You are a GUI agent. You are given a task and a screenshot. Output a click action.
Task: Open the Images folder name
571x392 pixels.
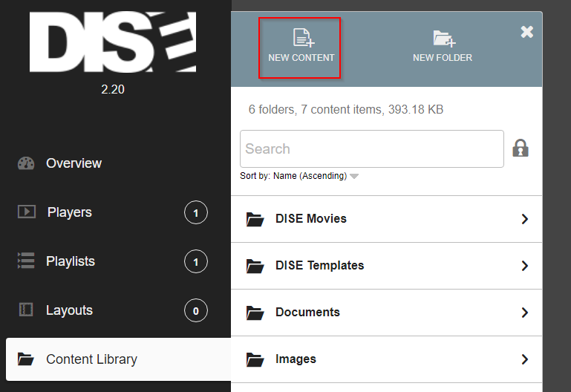pyautogui.click(x=296, y=359)
